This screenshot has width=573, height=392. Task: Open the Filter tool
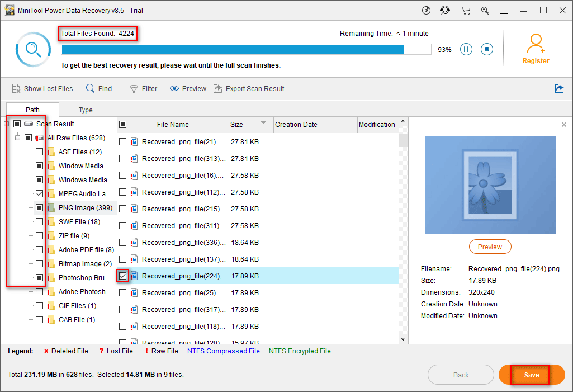point(143,88)
